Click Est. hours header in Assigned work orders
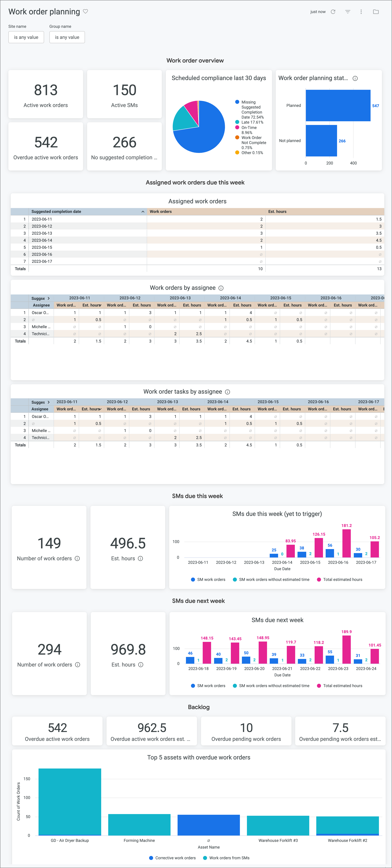 coord(325,212)
